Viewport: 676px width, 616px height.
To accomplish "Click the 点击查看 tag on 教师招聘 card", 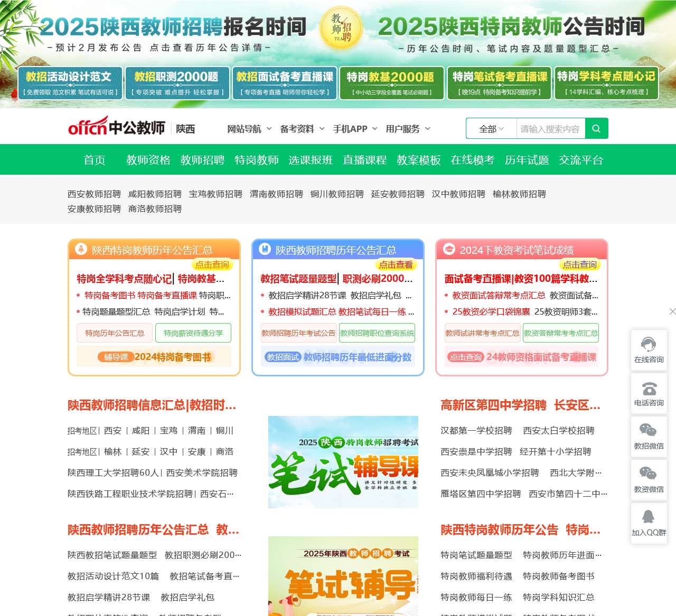I will (396, 264).
